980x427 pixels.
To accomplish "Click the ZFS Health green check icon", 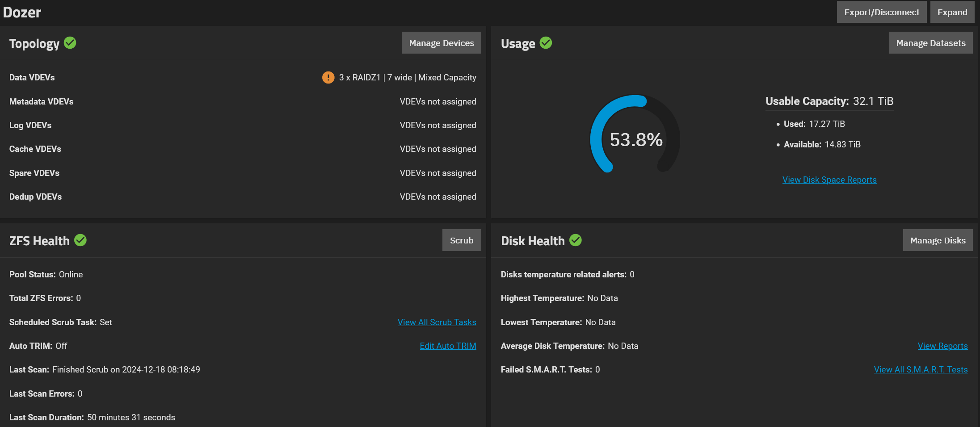I will click(x=80, y=240).
